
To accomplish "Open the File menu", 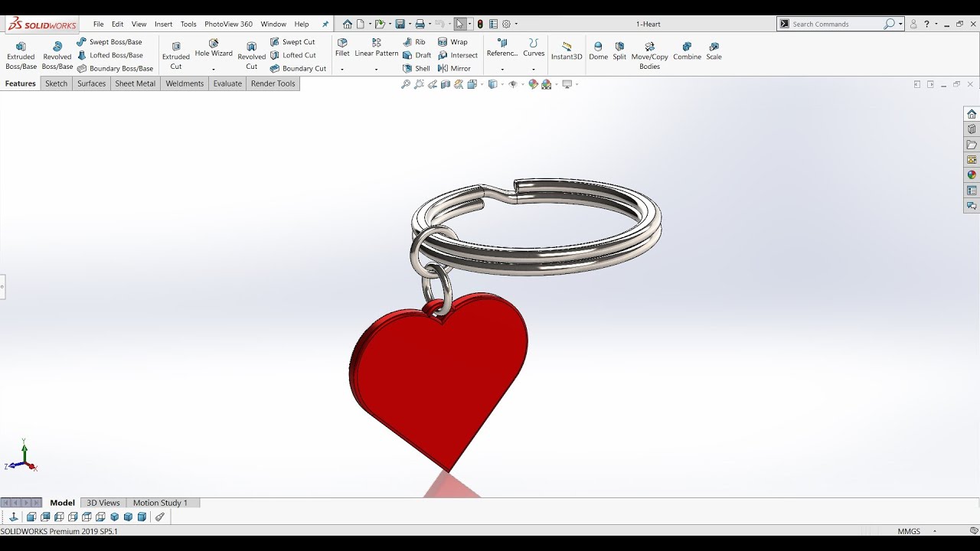I will point(99,24).
